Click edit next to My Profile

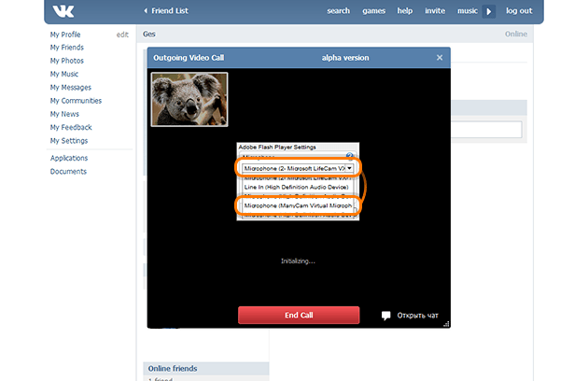122,35
